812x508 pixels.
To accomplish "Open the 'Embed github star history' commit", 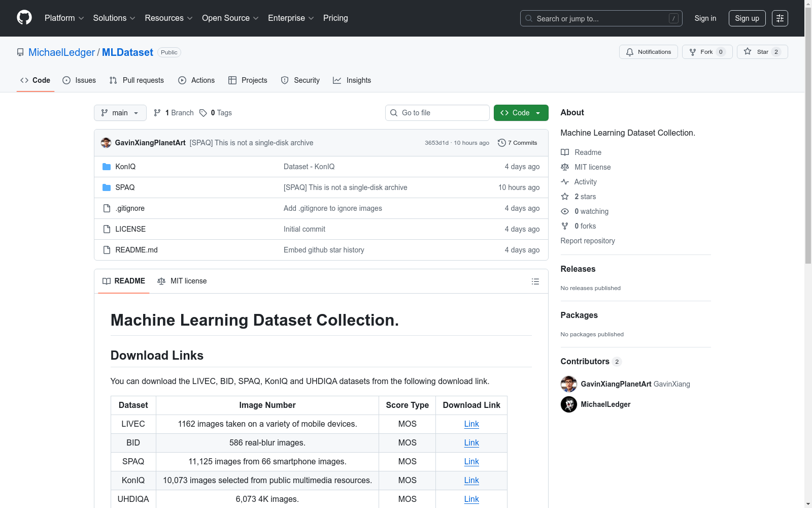I will pyautogui.click(x=324, y=250).
